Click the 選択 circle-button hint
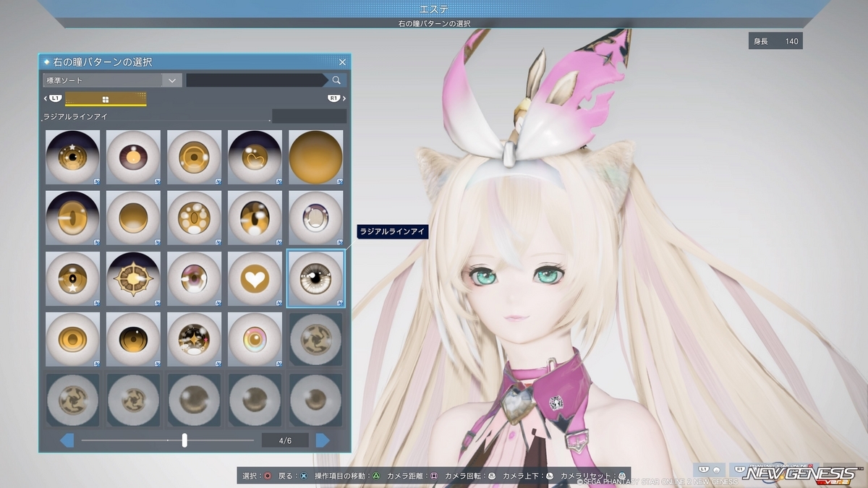 point(258,476)
